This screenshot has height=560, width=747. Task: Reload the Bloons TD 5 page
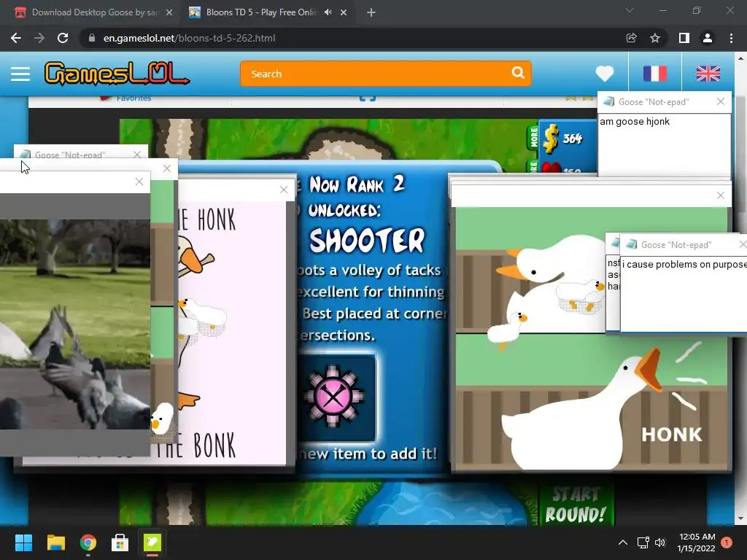pyautogui.click(x=63, y=38)
